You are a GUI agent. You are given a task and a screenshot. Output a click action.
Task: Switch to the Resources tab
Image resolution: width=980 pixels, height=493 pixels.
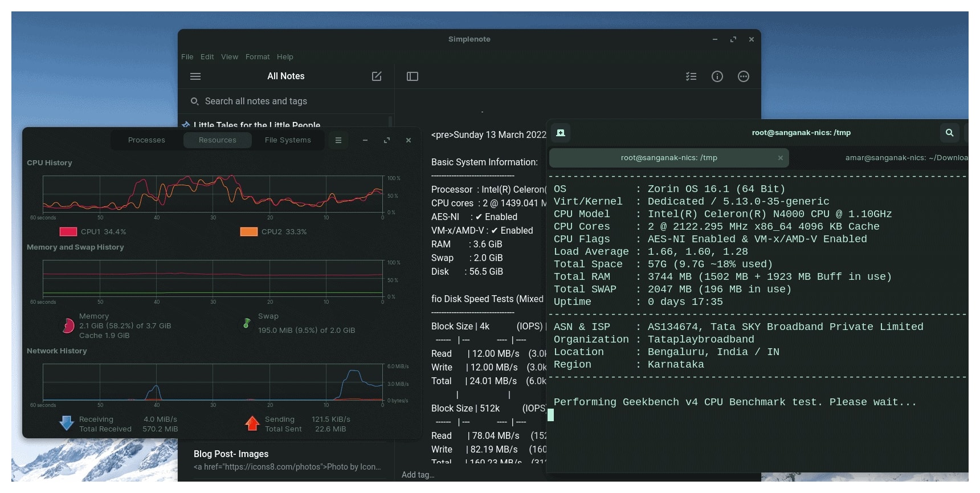point(218,140)
